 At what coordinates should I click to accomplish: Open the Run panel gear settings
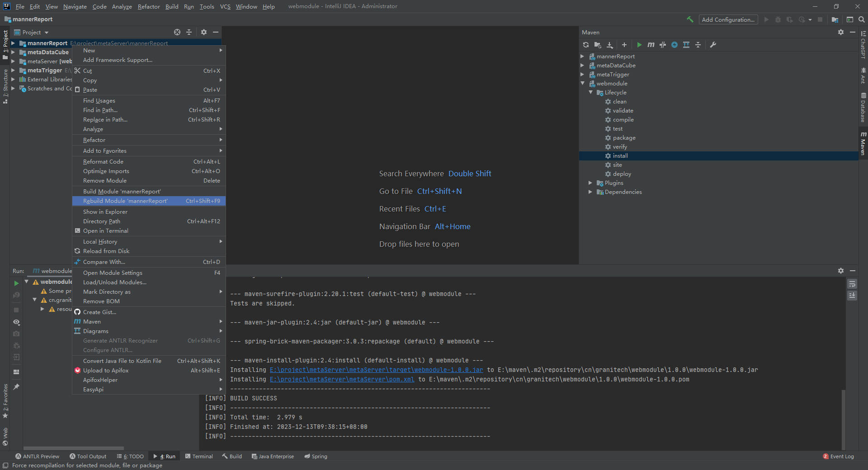pos(841,270)
